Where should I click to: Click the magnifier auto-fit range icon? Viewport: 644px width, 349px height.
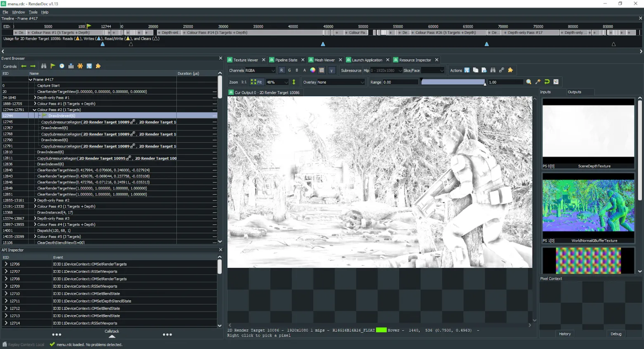529,82
